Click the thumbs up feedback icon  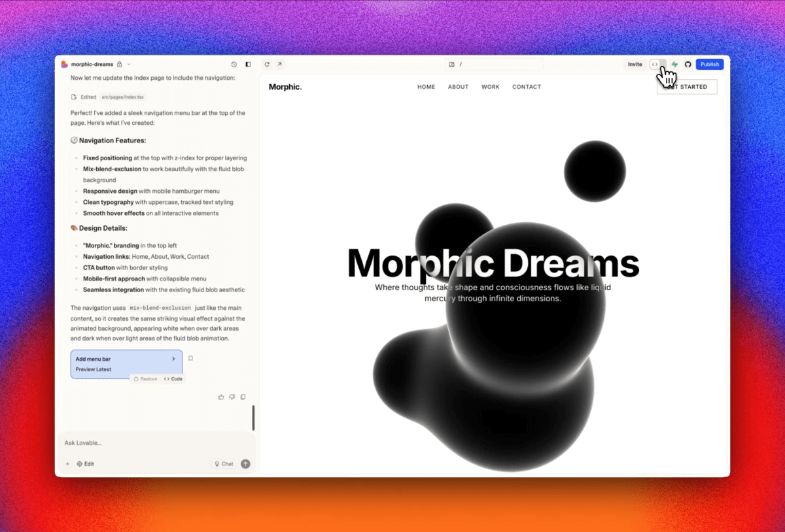pyautogui.click(x=221, y=397)
